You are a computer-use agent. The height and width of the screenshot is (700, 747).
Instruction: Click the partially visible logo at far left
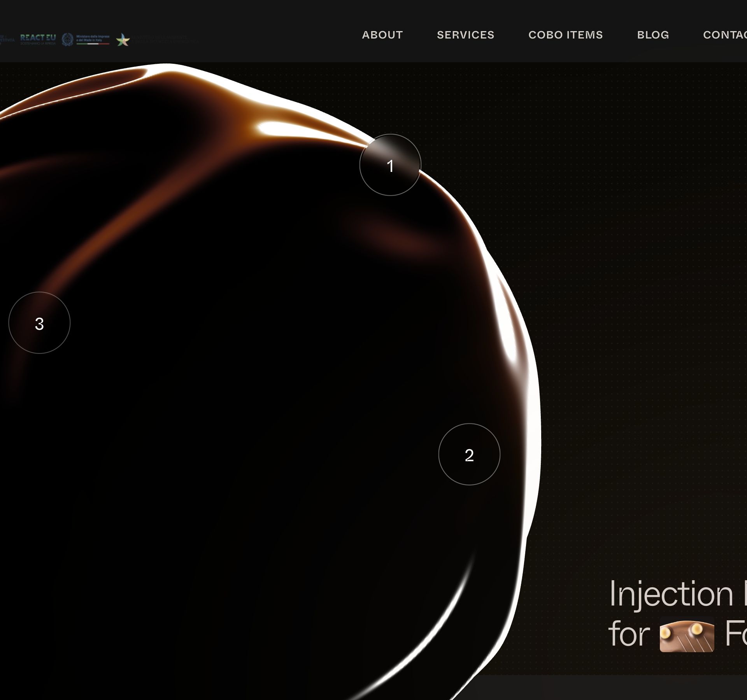coord(7,39)
